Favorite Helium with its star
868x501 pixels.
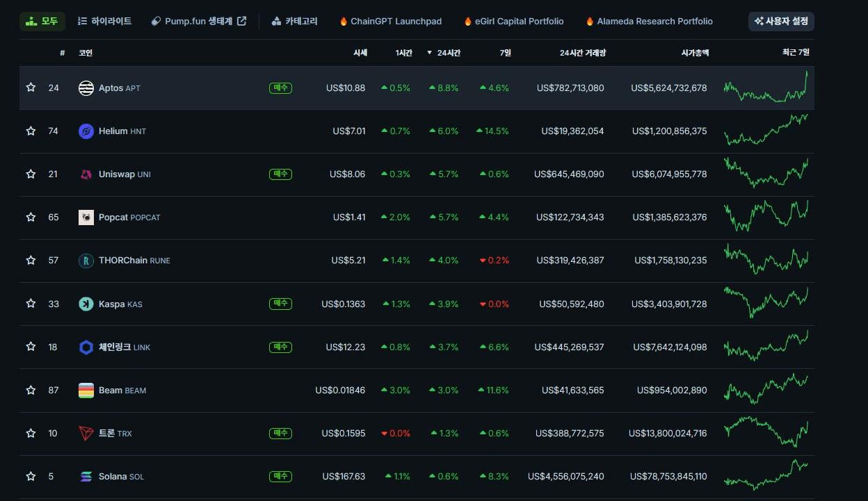point(31,131)
